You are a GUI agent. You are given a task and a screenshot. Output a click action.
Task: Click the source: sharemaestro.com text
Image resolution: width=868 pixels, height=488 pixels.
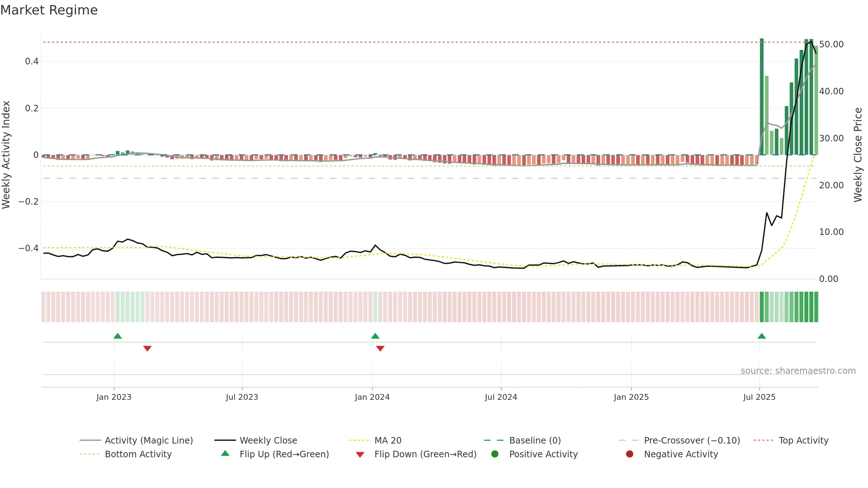click(x=798, y=371)
